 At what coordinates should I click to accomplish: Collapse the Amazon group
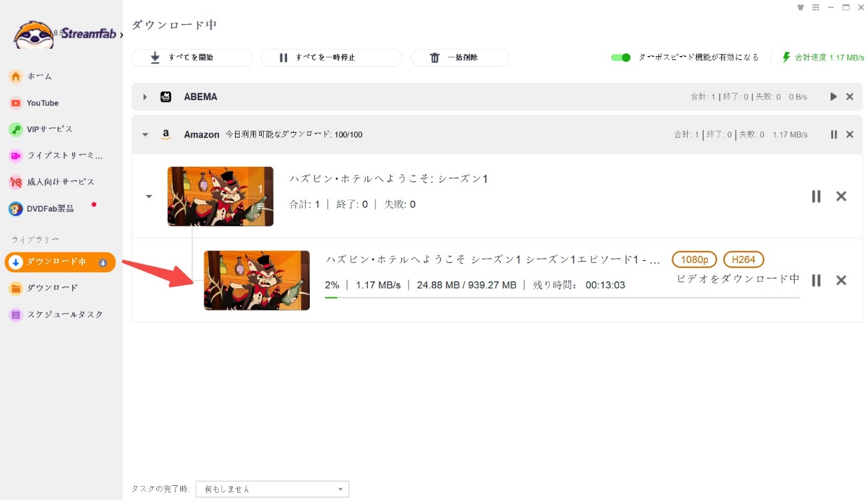(x=145, y=134)
